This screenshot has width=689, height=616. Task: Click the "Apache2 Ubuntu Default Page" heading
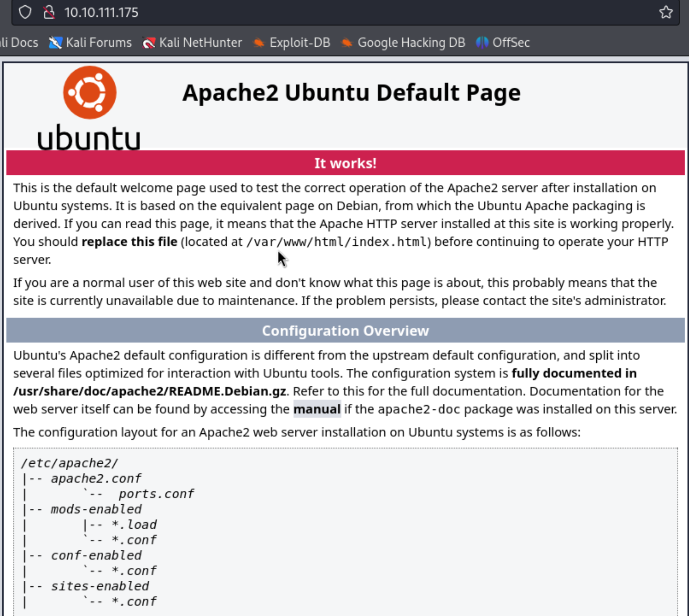pos(351,93)
